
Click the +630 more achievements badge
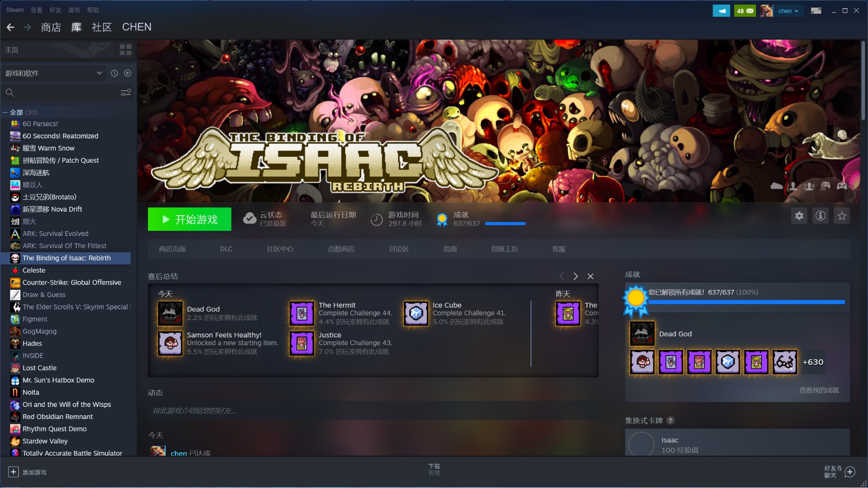pyautogui.click(x=813, y=362)
